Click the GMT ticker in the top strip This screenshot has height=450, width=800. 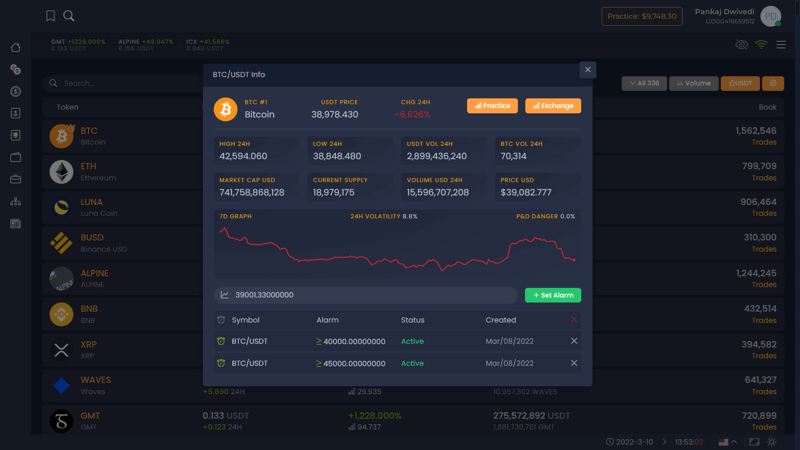tap(78, 45)
